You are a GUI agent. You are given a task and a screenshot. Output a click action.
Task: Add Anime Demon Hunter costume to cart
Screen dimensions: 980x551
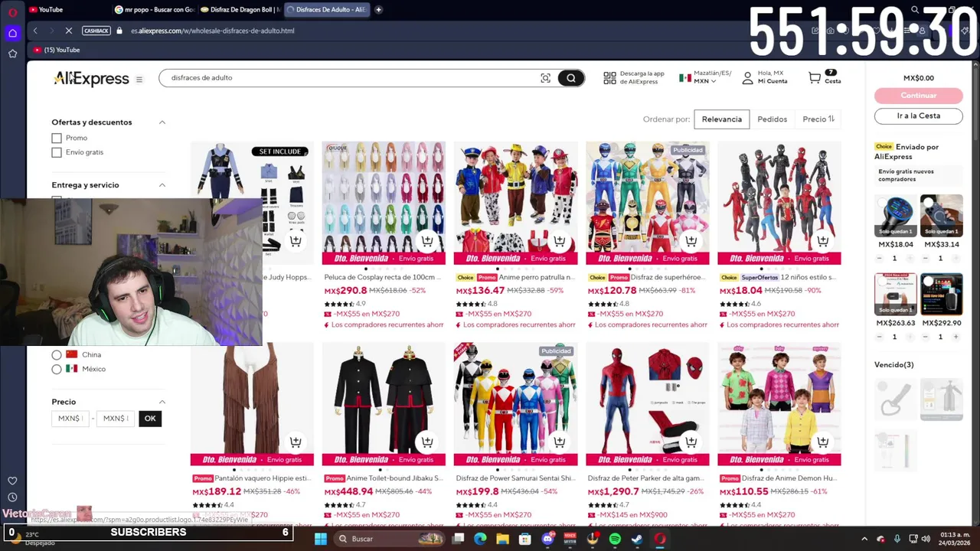pos(822,442)
